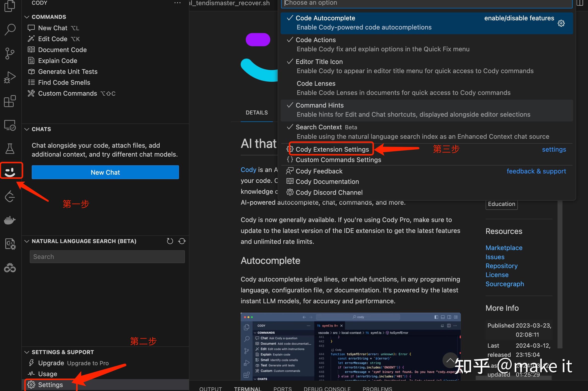Click the New Chat button
The width and height of the screenshot is (588, 391).
(x=105, y=172)
